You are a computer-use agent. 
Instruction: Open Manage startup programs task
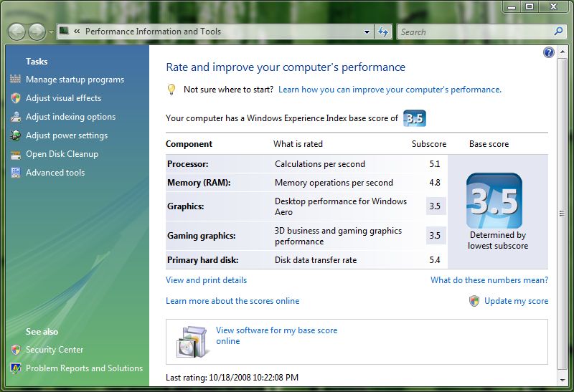tap(75, 80)
